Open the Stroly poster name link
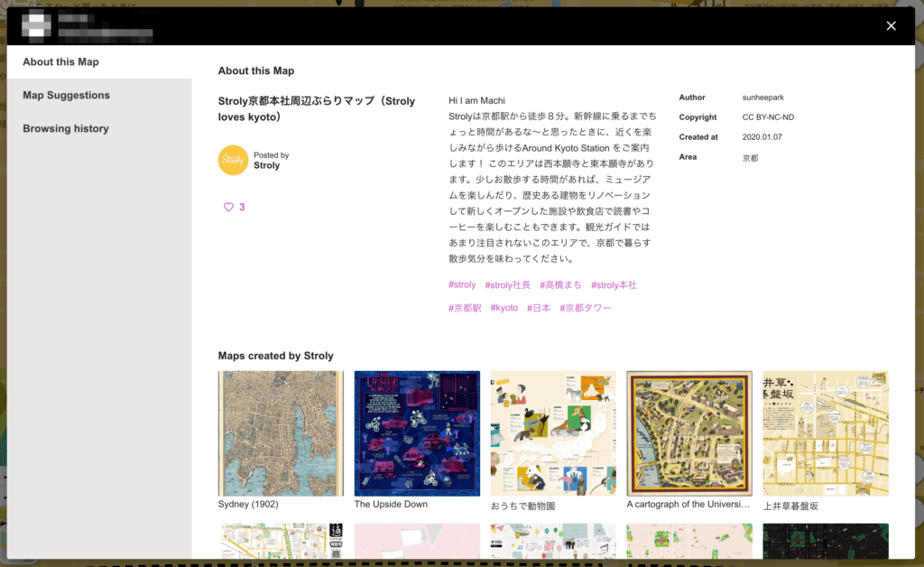The width and height of the screenshot is (924, 567). pos(266,165)
